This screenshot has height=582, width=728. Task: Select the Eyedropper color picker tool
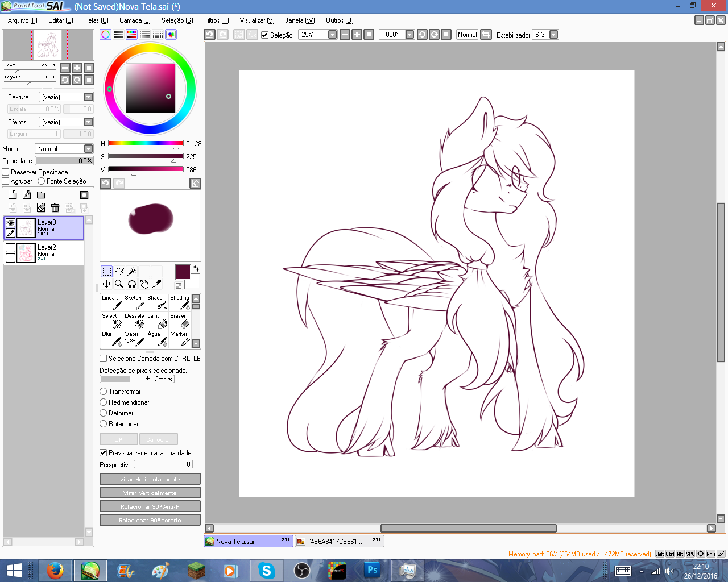(156, 284)
